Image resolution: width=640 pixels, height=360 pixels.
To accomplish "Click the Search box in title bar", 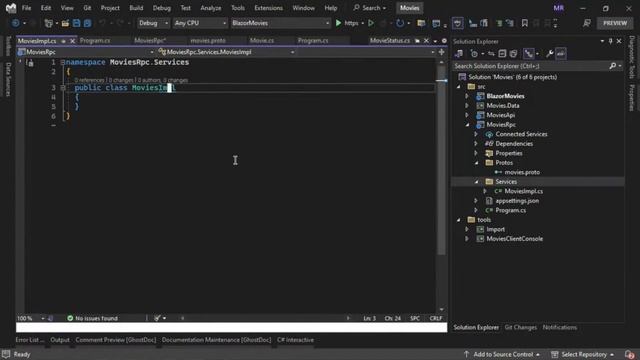I will 370,8.
